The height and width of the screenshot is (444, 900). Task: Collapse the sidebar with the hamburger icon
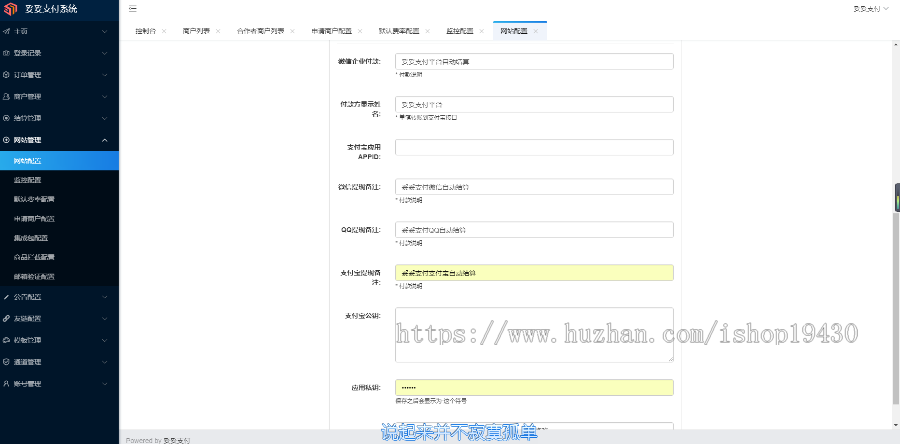133,9
